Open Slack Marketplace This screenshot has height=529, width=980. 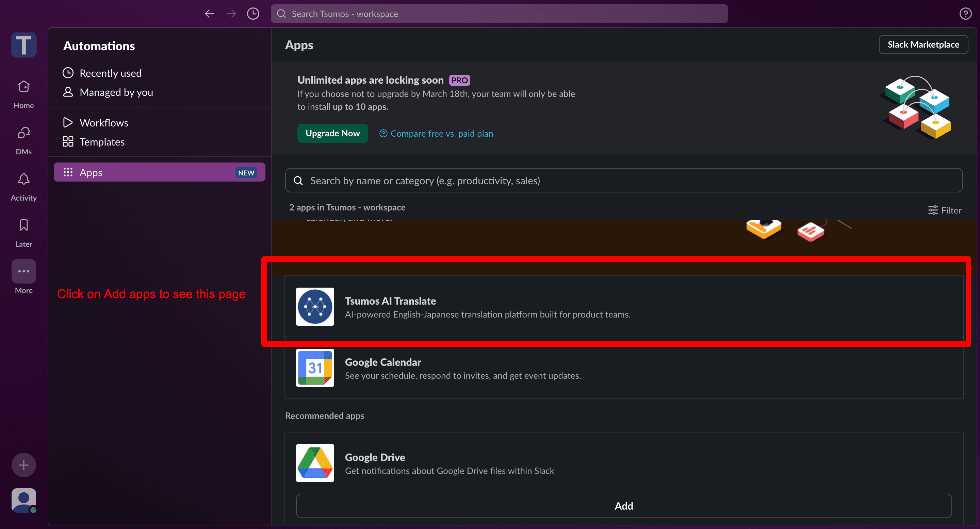923,45
